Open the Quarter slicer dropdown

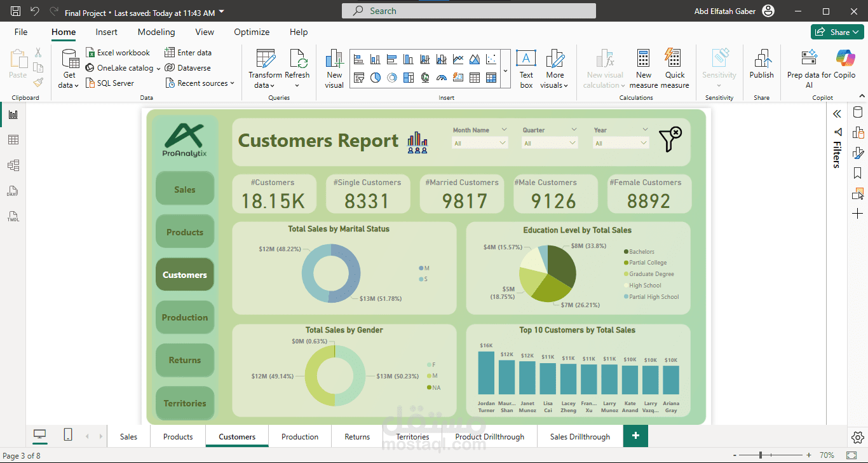(x=573, y=143)
